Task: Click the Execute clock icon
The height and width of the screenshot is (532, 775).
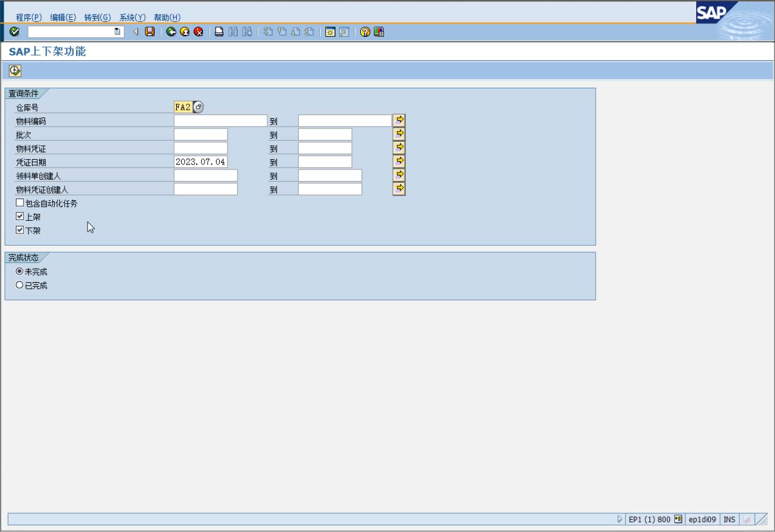Action: click(x=15, y=71)
